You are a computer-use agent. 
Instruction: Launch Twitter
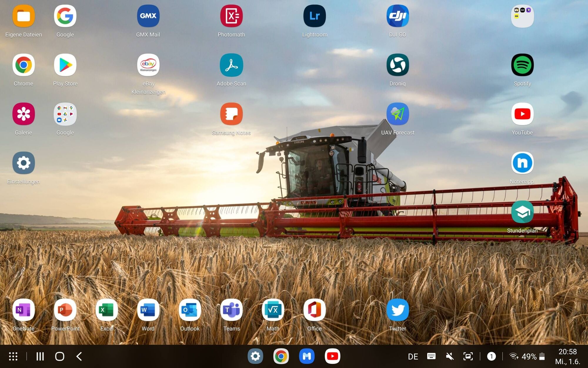pos(397,310)
